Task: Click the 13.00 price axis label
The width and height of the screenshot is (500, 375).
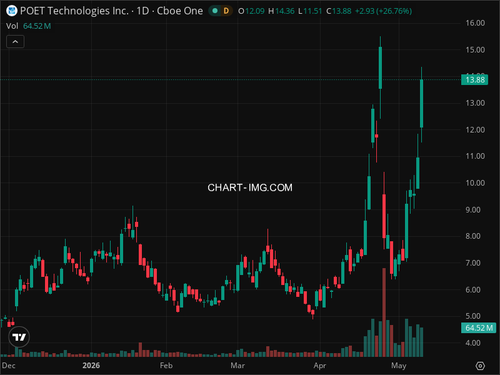Action: point(475,103)
